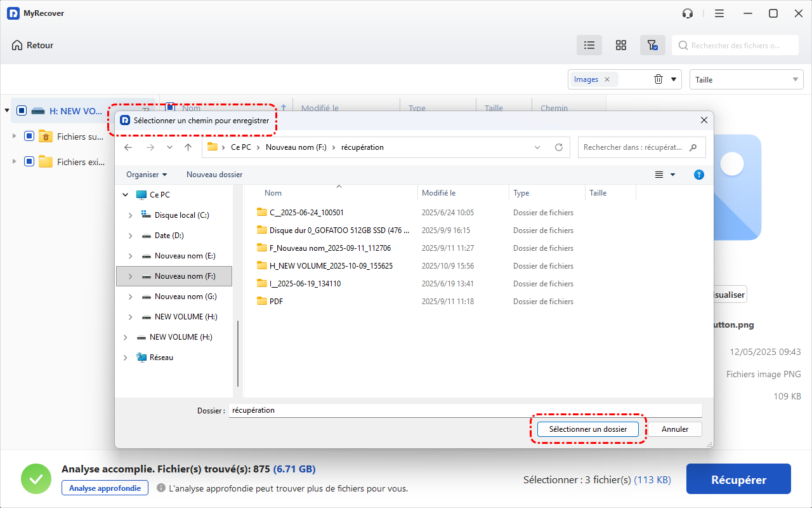Viewport: 812px width, 508px height.
Task: Open the blue help question icon
Action: [x=699, y=175]
